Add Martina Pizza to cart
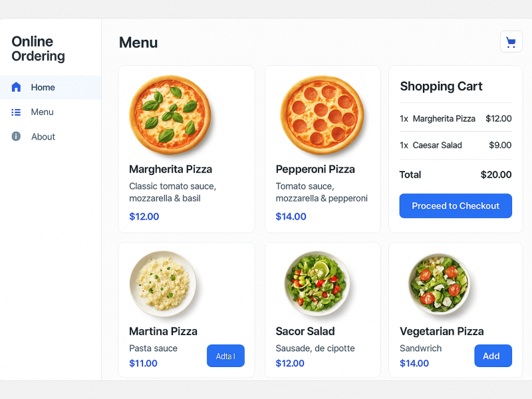The image size is (532, 399). tap(225, 356)
